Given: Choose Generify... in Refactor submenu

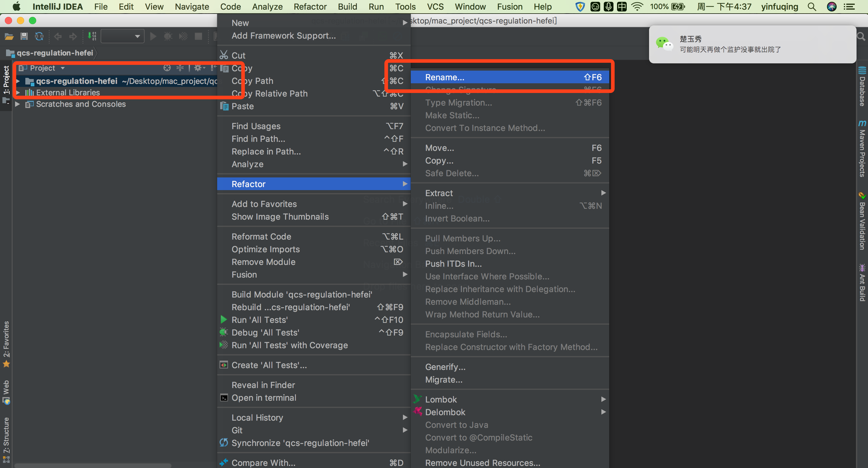Looking at the screenshot, I should [x=510, y=367].
